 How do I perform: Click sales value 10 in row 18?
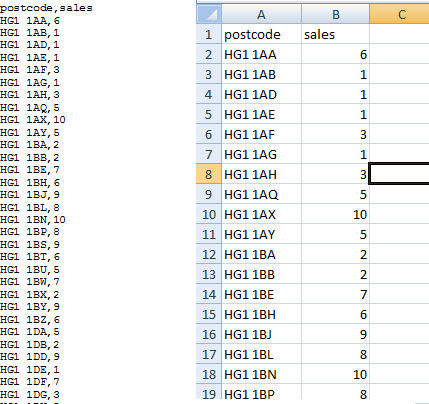[x=336, y=374]
